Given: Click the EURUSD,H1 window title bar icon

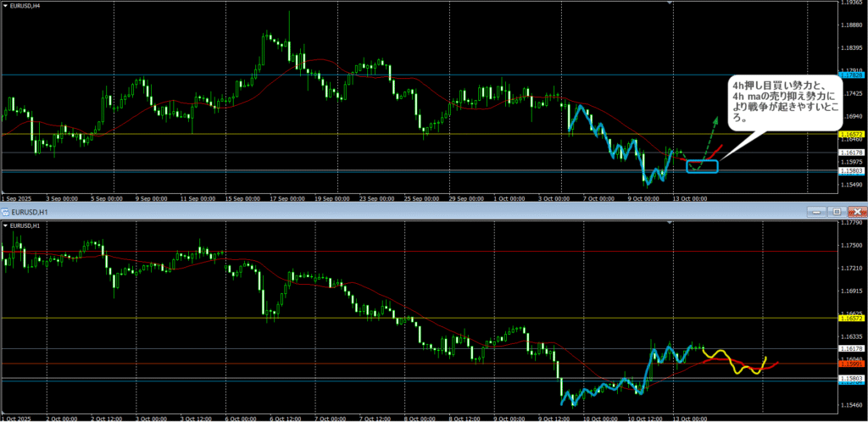Looking at the screenshot, I should coord(5,210).
